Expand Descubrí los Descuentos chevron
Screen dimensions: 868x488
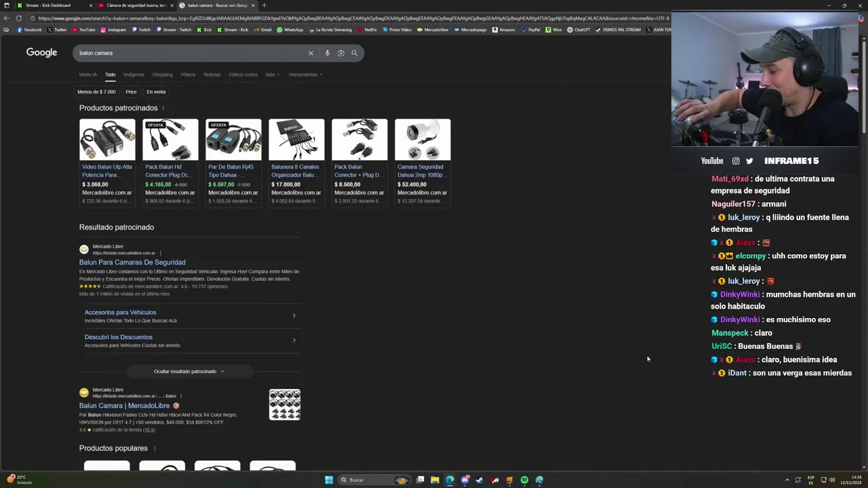(294, 340)
